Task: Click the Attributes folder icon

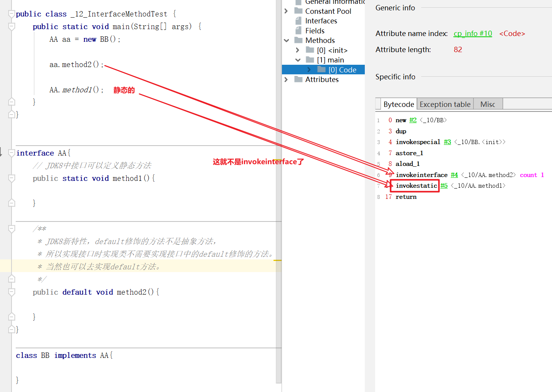Action: [x=298, y=79]
